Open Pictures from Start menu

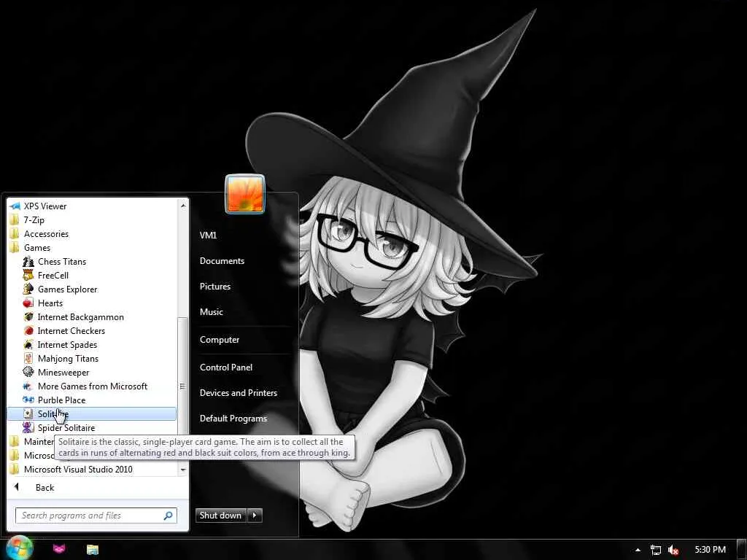tap(215, 286)
